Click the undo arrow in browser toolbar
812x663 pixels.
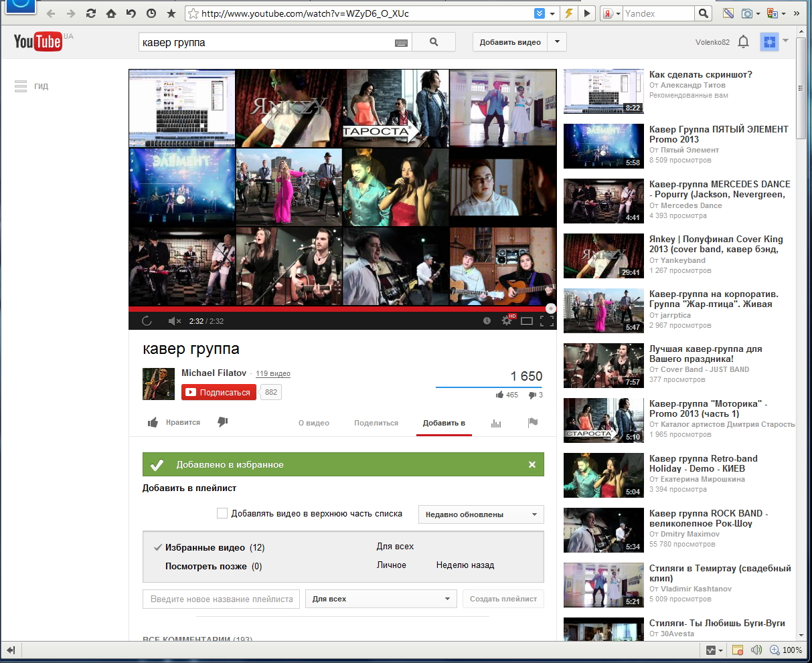point(131,13)
